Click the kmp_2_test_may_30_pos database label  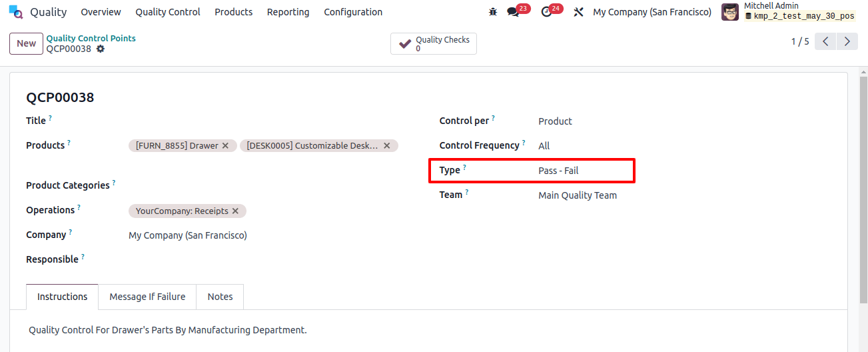799,16
